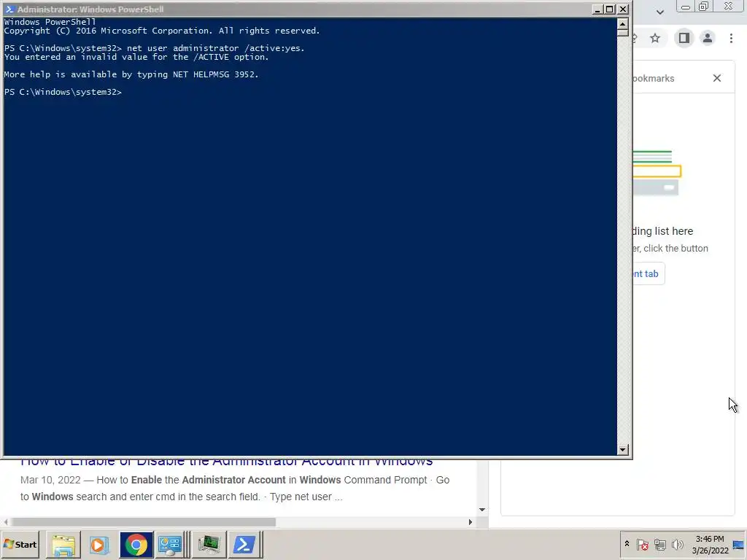This screenshot has height=560, width=747.
Task: Click the Bookmarks heading in the side panel
Action: [x=653, y=78]
